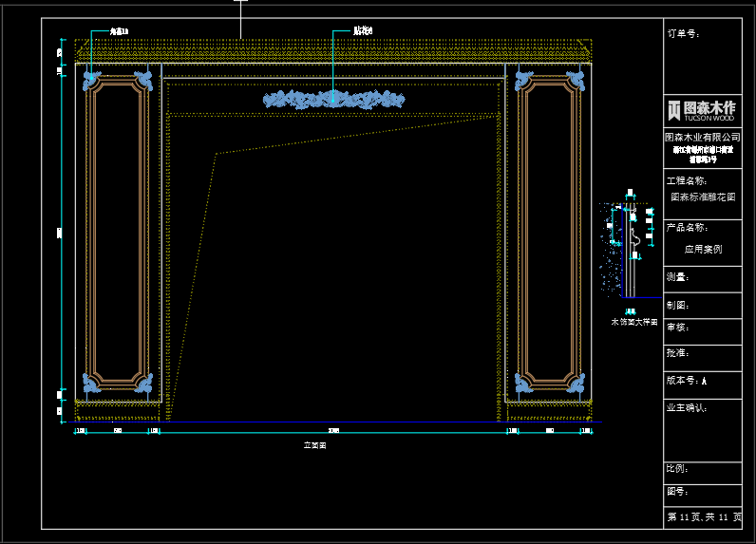Click the 木饰面大样图 detail caption

[633, 323]
